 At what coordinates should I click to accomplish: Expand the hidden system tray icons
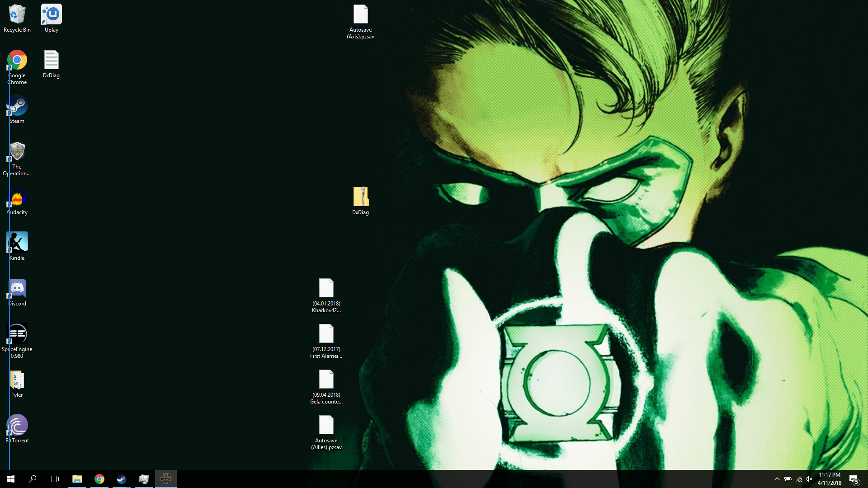coord(777,479)
